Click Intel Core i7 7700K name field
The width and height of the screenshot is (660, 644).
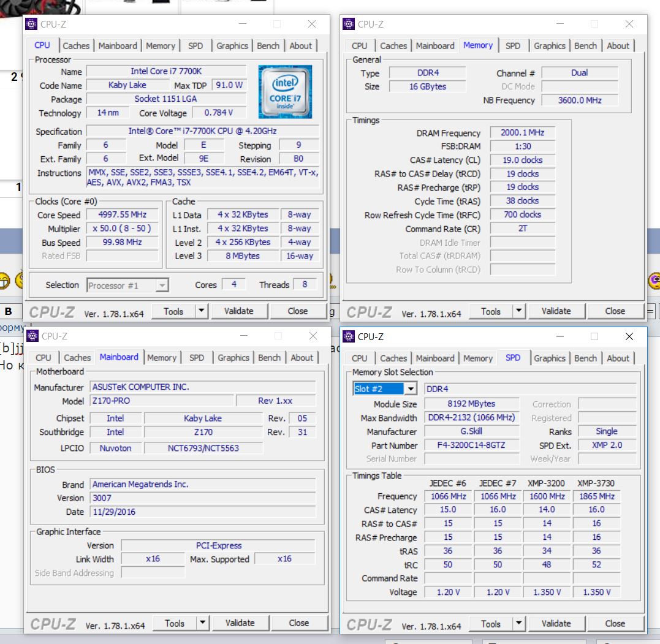click(166, 71)
